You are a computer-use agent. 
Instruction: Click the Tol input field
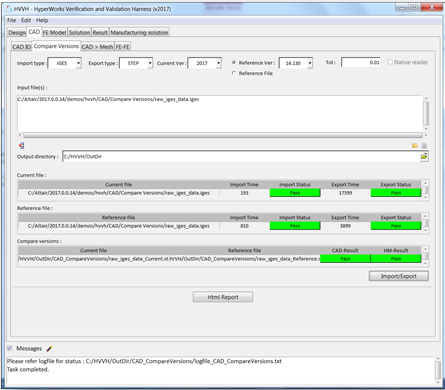click(361, 62)
